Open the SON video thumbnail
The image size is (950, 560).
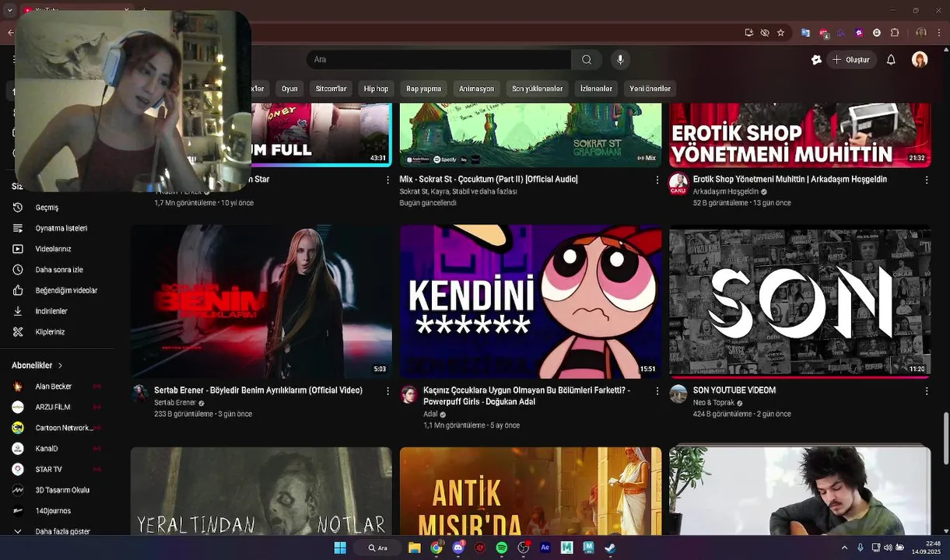(800, 302)
